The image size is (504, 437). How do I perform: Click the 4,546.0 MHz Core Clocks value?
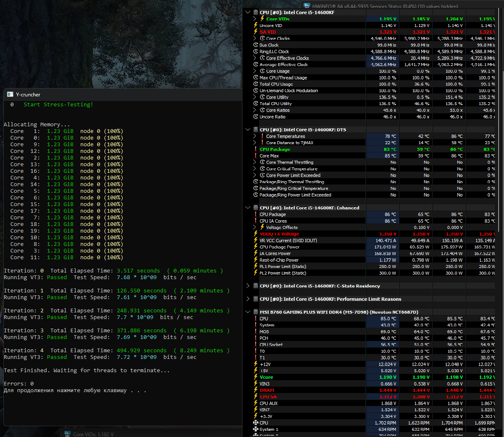(384, 38)
